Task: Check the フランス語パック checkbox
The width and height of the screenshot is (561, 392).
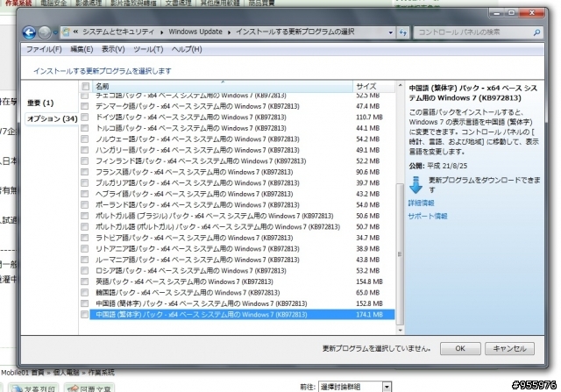Action: 85,172
